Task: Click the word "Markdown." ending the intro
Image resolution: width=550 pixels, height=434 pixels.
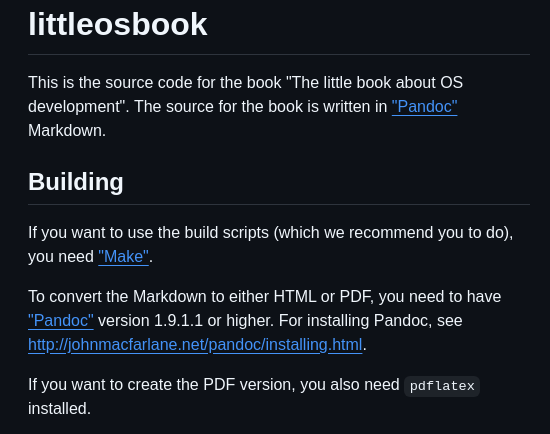Action: [x=67, y=131]
